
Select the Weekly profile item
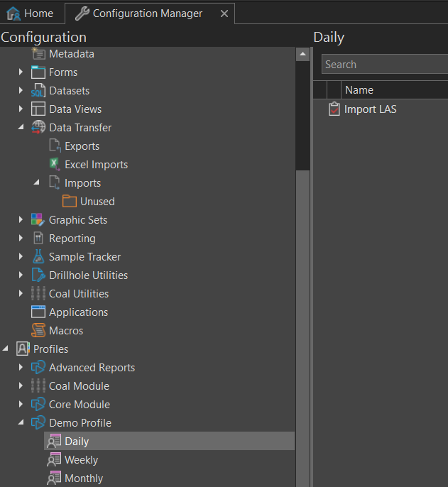(x=81, y=460)
